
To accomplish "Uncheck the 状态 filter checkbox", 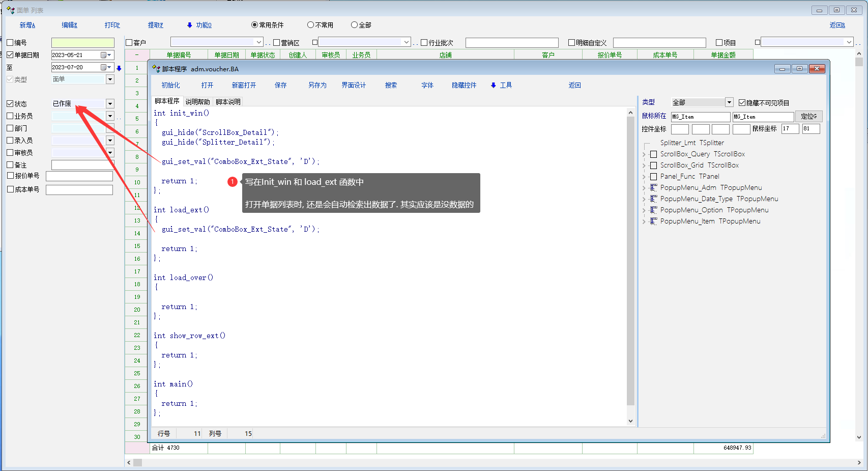I will click(10, 104).
